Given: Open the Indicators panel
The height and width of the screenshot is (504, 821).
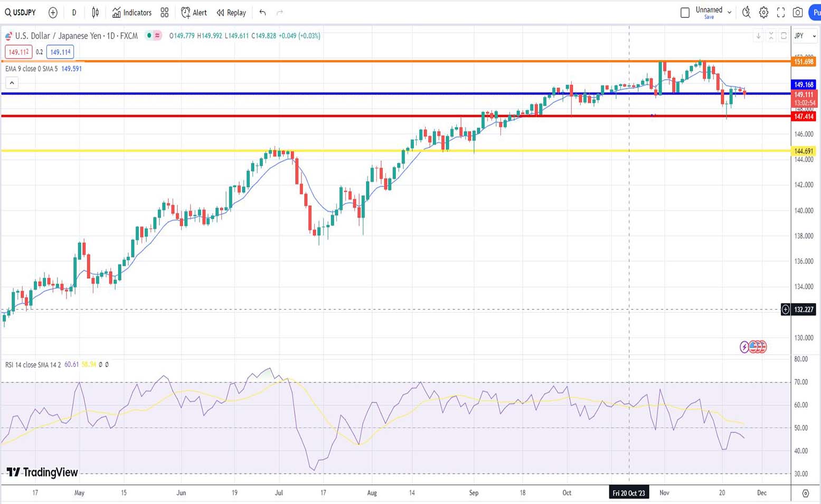Looking at the screenshot, I should click(x=131, y=13).
